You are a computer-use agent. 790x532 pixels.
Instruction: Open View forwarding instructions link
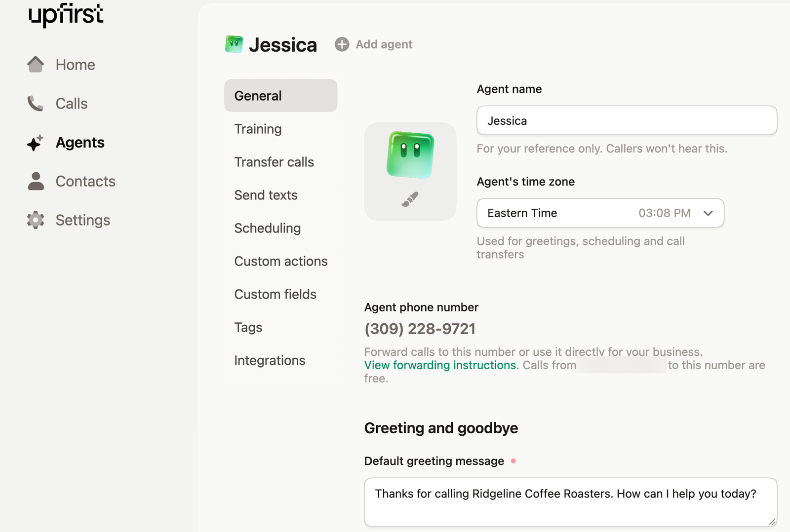coord(440,365)
